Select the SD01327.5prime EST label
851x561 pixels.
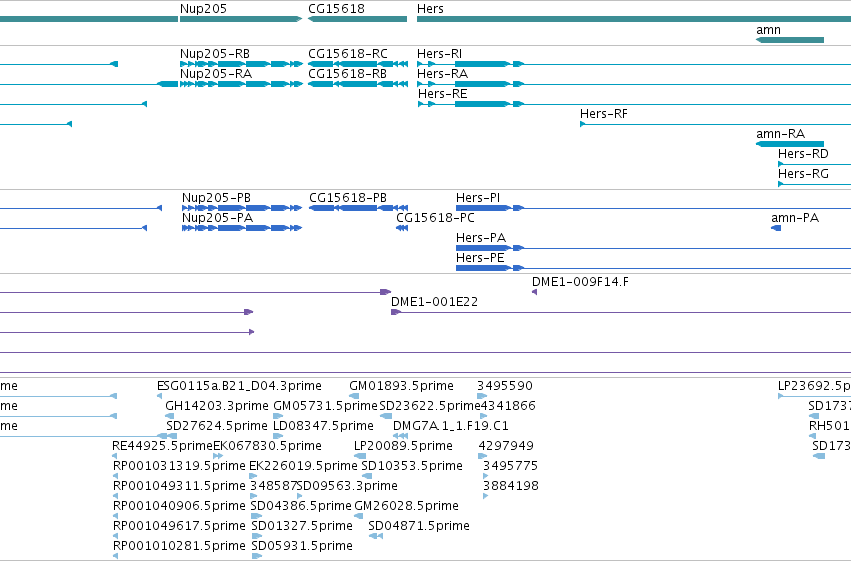pos(302,527)
